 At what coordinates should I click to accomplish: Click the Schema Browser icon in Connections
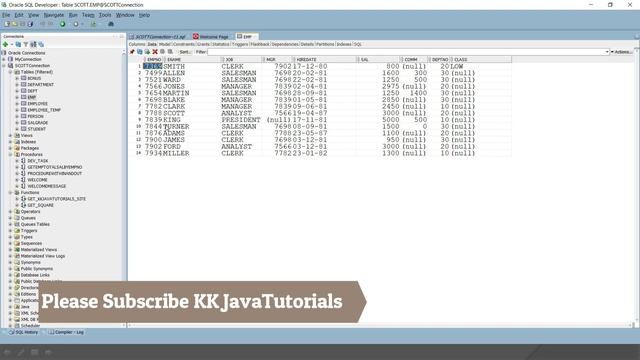point(33,44)
